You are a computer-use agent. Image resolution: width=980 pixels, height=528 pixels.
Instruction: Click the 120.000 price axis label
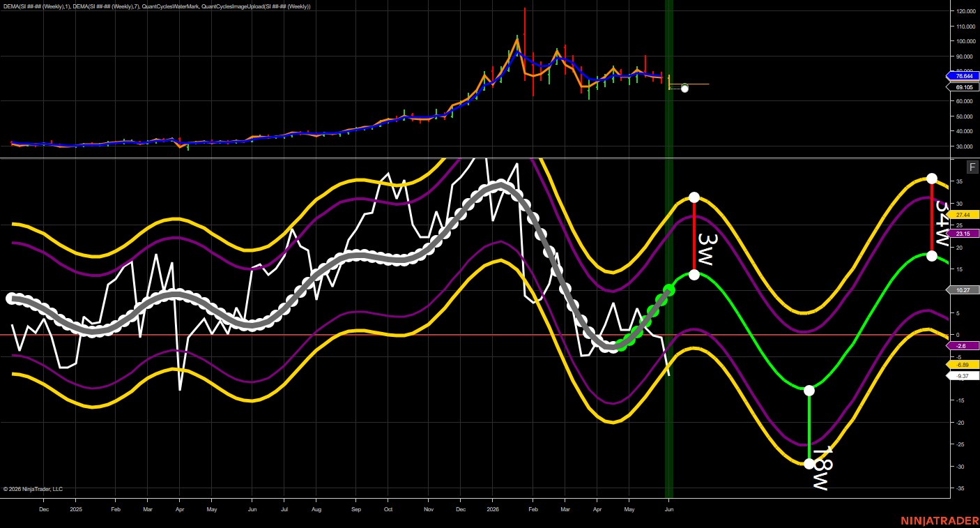point(965,11)
